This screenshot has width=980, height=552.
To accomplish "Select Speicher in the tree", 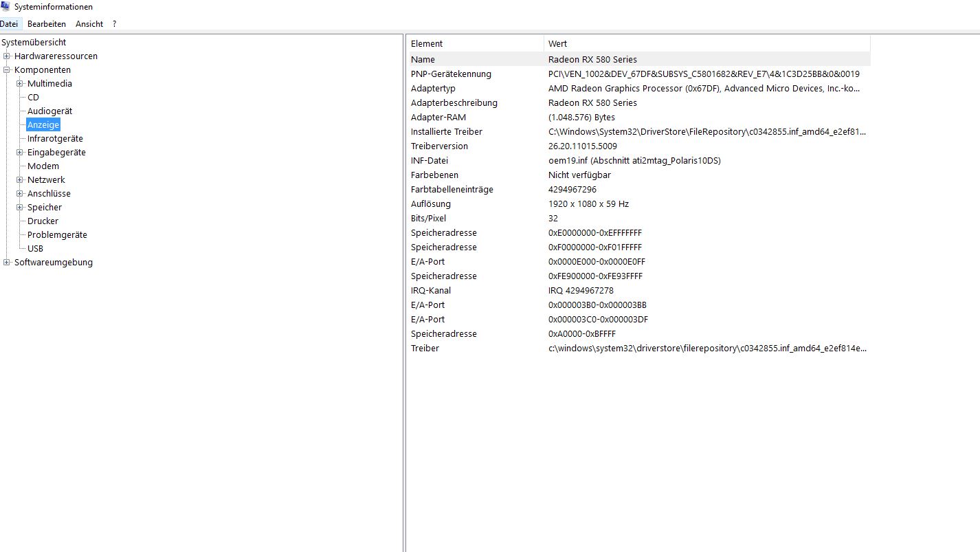I will click(x=45, y=208).
